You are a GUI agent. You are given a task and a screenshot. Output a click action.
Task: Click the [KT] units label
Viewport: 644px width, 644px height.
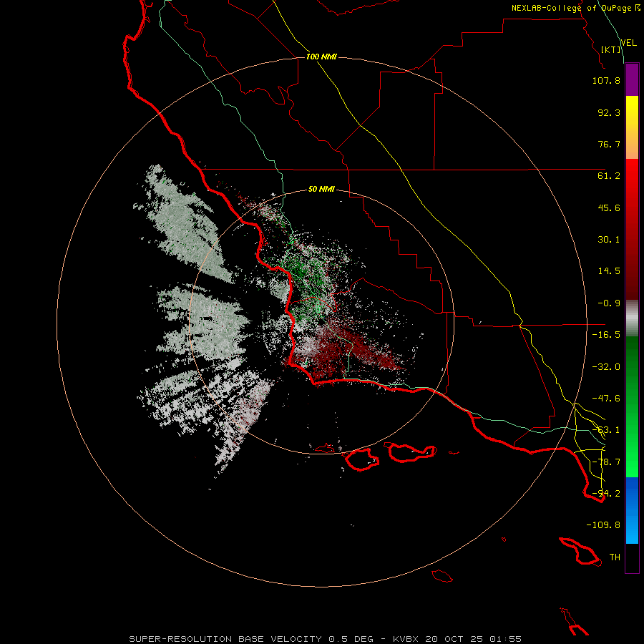click(x=611, y=49)
